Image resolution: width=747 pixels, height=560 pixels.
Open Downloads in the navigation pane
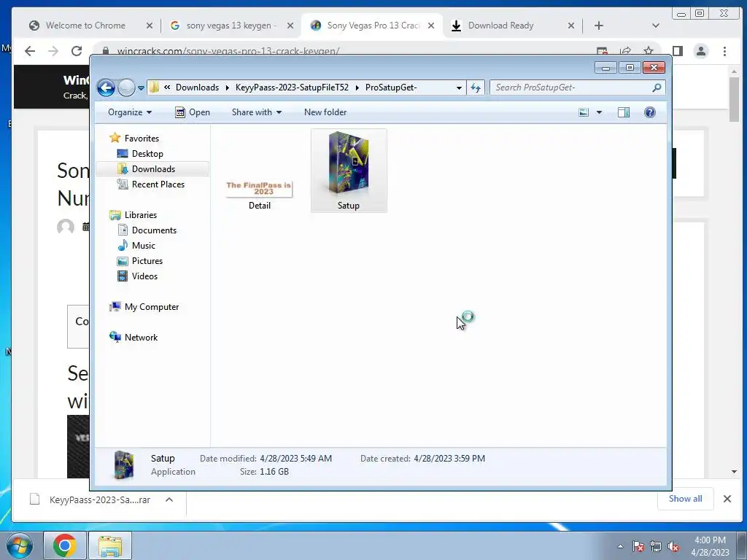pyautogui.click(x=152, y=169)
